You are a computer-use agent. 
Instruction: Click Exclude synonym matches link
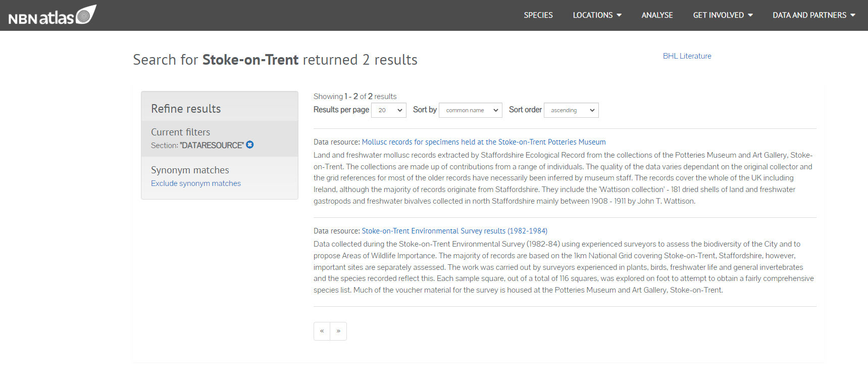pyautogui.click(x=196, y=183)
